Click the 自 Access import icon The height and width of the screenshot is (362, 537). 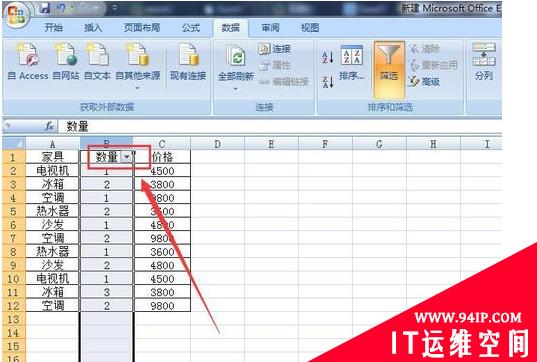(28, 55)
